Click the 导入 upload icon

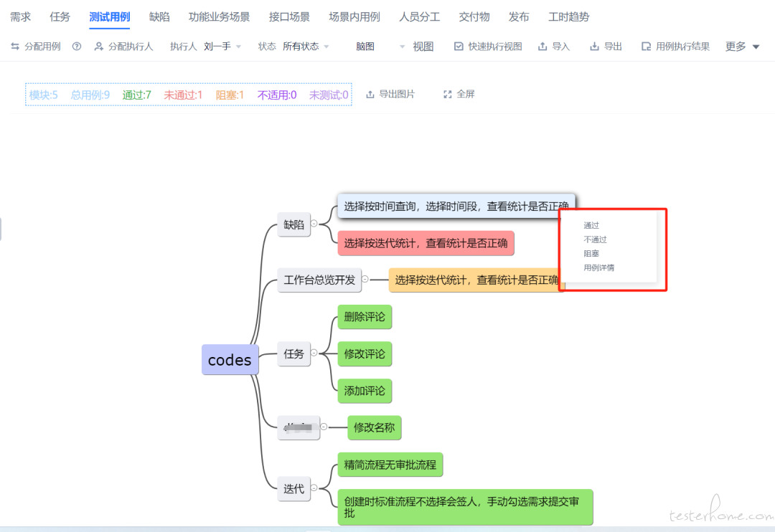542,47
